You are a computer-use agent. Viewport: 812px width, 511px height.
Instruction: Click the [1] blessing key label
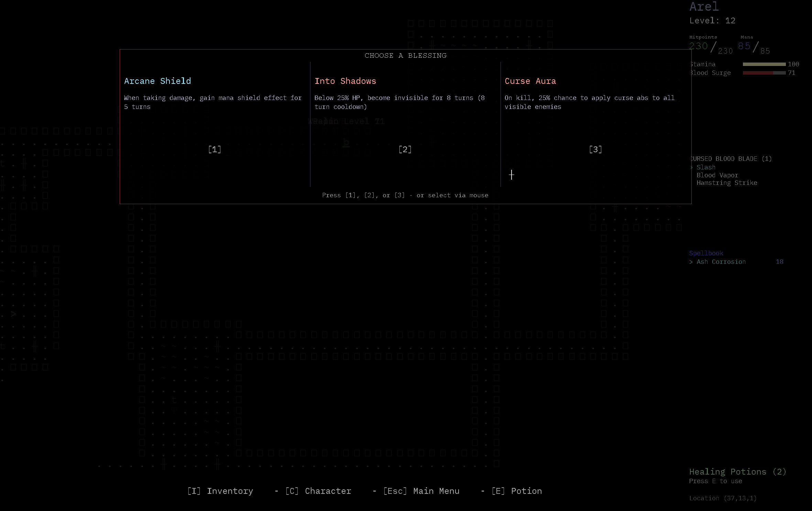pos(215,149)
